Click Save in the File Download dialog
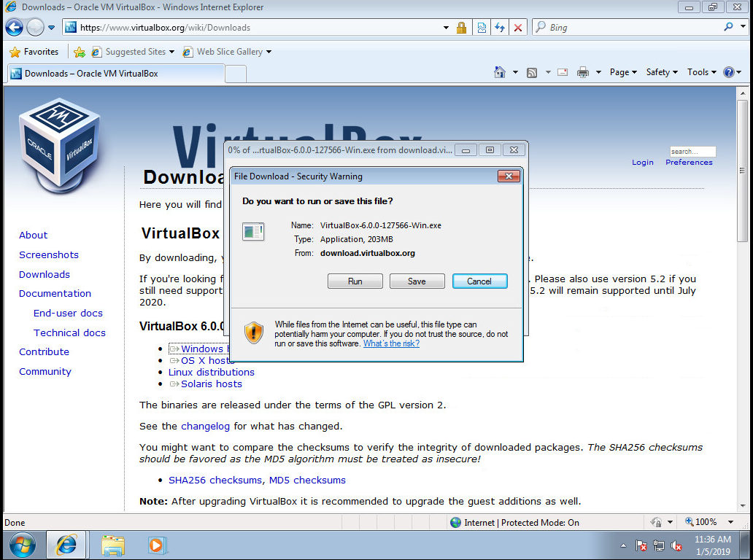Image resolution: width=753 pixels, height=560 pixels. pos(417,281)
